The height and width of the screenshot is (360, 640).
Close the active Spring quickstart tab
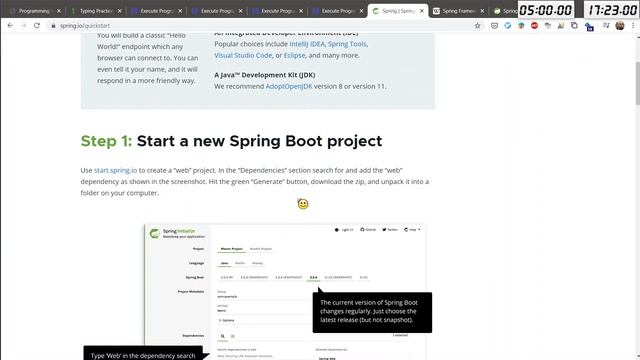pos(422,11)
